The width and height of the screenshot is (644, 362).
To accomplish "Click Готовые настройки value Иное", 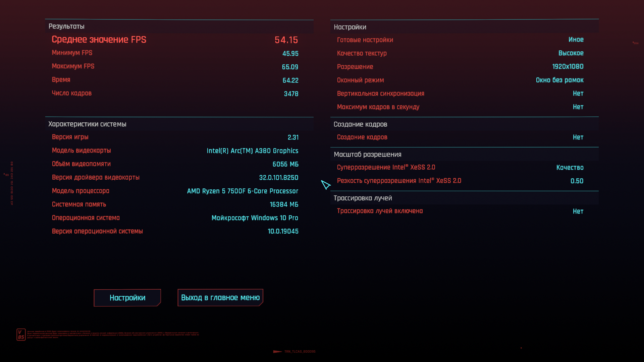I will pos(576,40).
